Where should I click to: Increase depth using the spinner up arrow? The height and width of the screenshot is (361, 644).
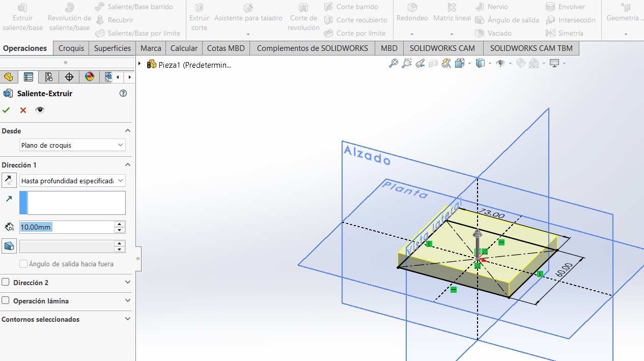pos(119,224)
